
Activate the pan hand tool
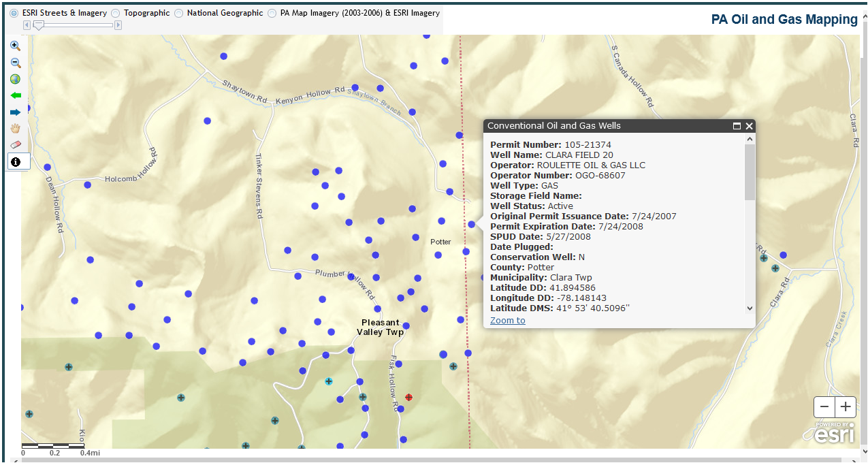click(x=15, y=128)
